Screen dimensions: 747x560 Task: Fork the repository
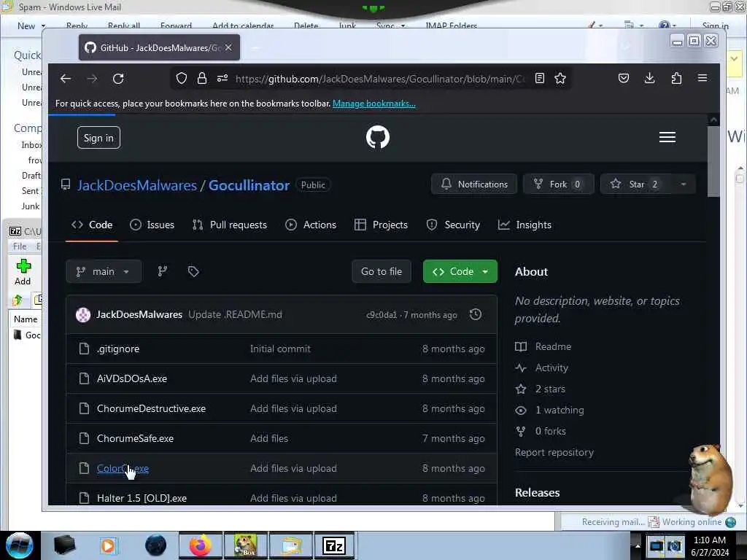point(558,184)
